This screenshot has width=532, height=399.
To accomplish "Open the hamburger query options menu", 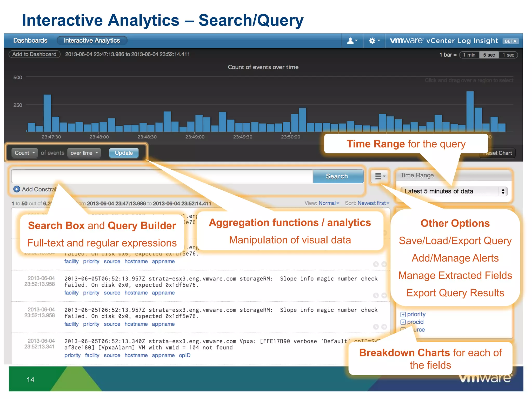I will tap(380, 176).
